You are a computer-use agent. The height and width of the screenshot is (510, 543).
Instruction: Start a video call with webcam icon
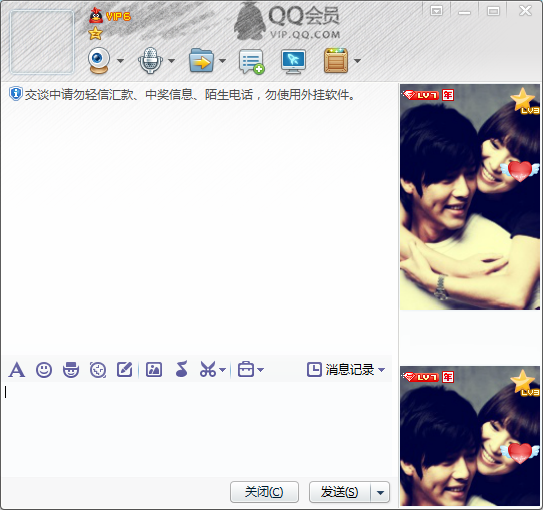[x=99, y=60]
